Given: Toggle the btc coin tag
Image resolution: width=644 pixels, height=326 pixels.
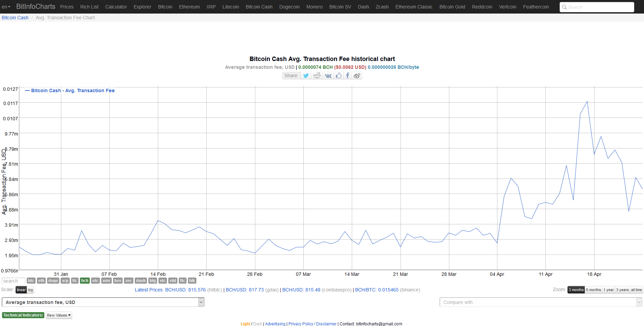Looking at the screenshot, I should tap(31, 281).
